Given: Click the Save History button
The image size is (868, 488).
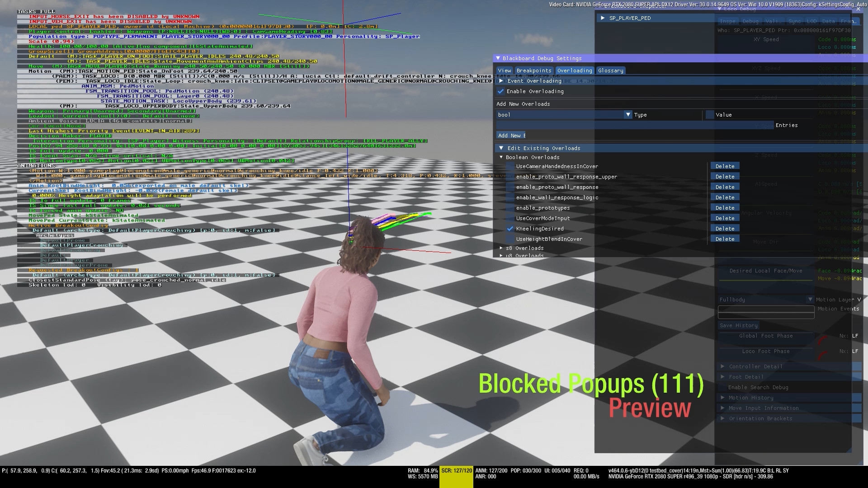Looking at the screenshot, I should (x=739, y=325).
